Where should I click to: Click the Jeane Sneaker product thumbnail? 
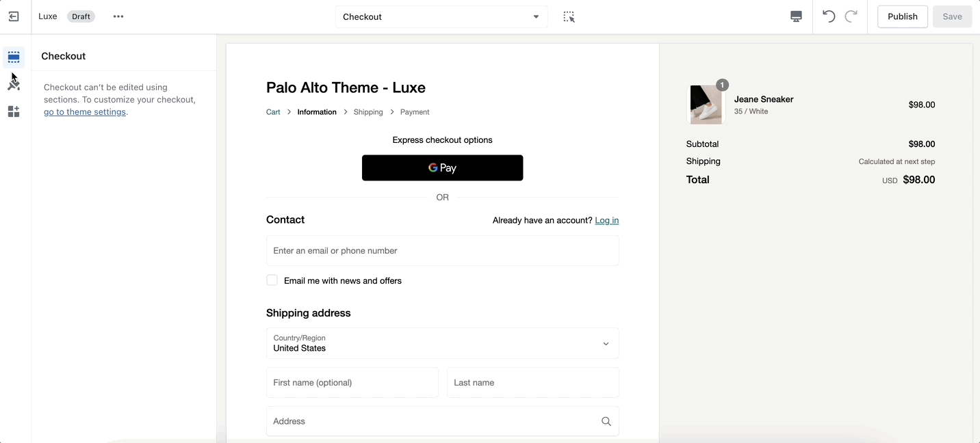[706, 105]
